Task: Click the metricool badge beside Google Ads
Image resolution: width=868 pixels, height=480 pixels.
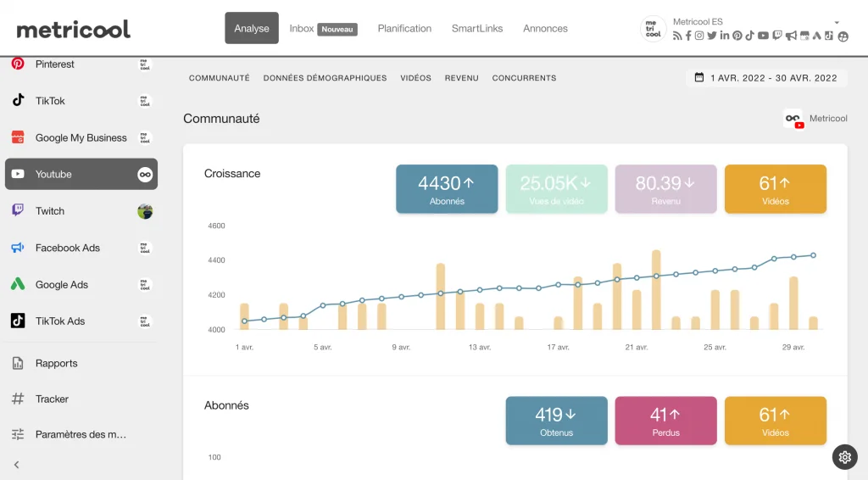Action: [145, 285]
